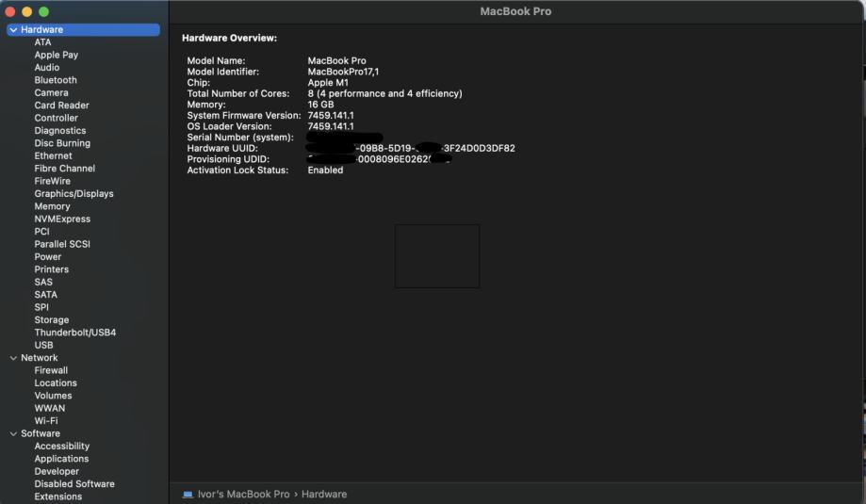
Task: Open FireWire information
Action: [53, 182]
